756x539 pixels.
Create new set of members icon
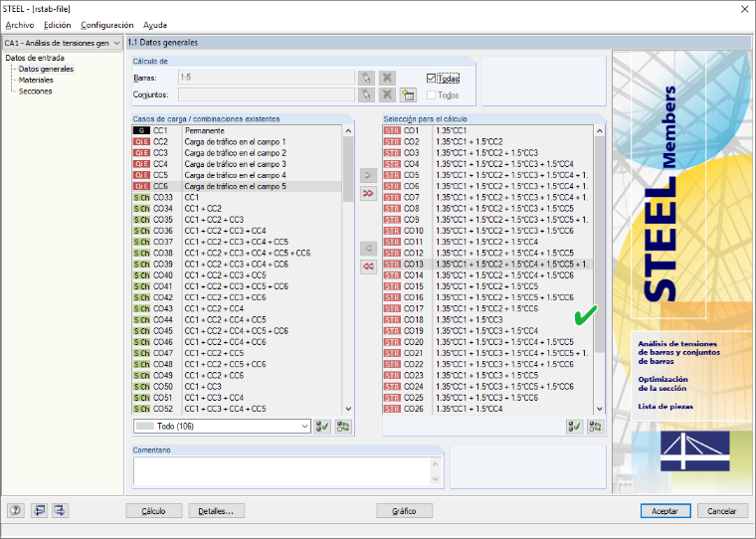[x=408, y=94]
